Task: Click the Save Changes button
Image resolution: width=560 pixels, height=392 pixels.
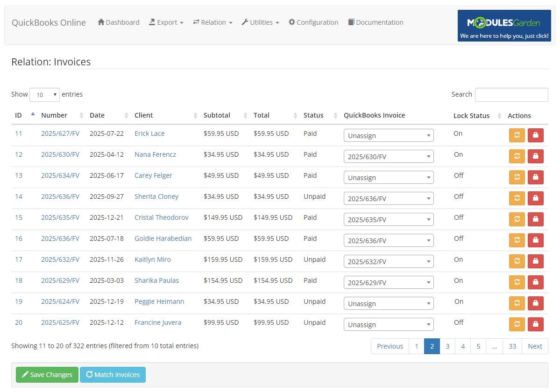Action: [47, 374]
